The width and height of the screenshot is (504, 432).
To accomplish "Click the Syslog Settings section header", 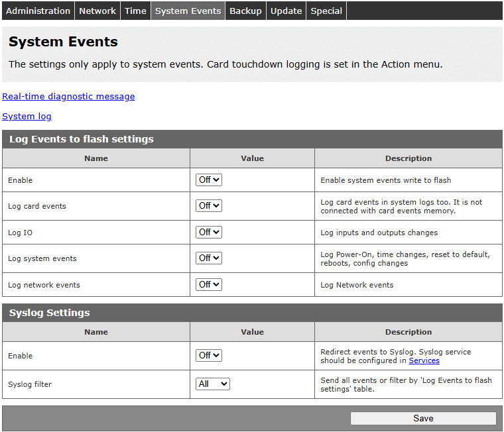I will click(x=49, y=313).
